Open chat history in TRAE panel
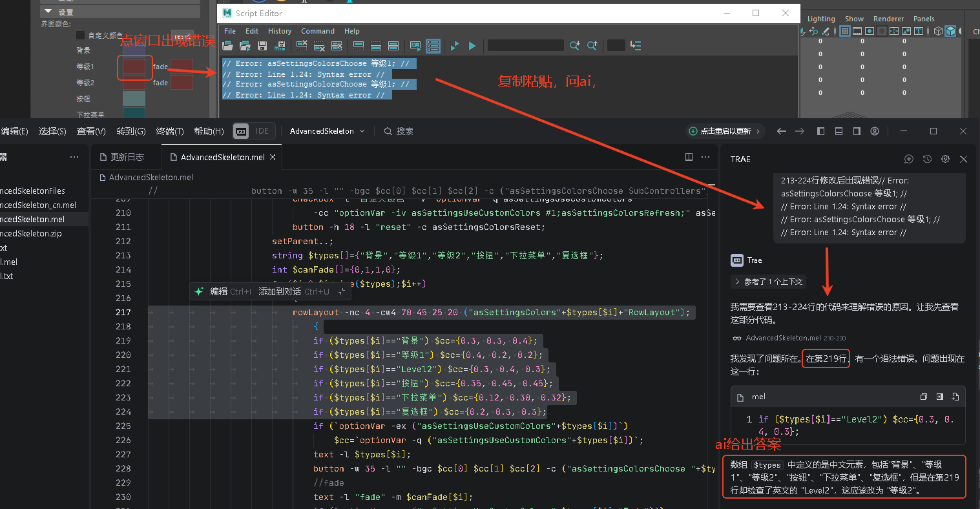Viewport: 980px width, 509px height. (927, 160)
